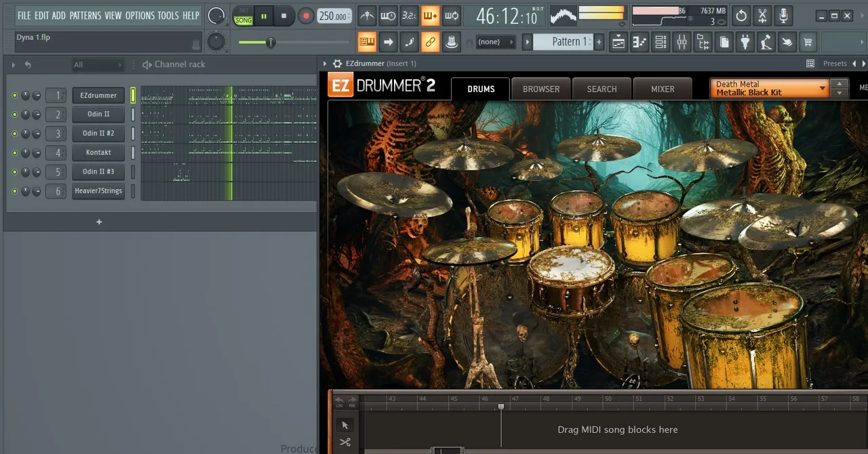Image resolution: width=868 pixels, height=454 pixels.
Task: Expand the pattern list arrow
Action: 527,42
